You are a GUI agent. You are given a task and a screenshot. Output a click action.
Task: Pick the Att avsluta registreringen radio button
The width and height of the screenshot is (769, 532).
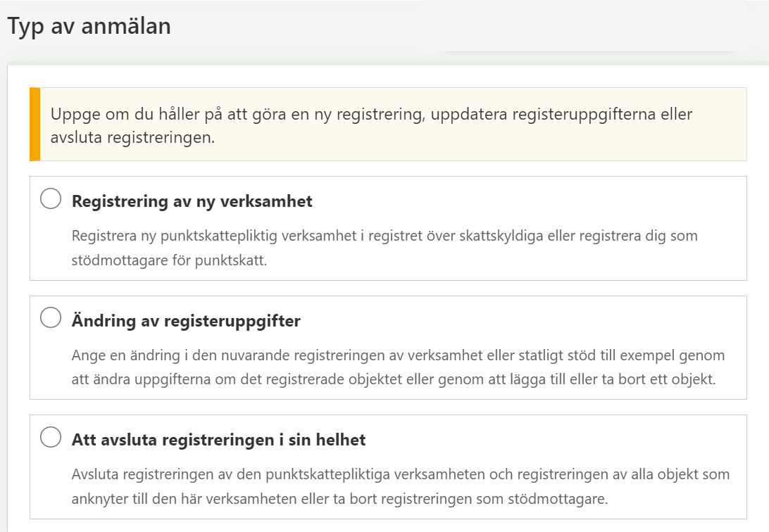click(51, 438)
